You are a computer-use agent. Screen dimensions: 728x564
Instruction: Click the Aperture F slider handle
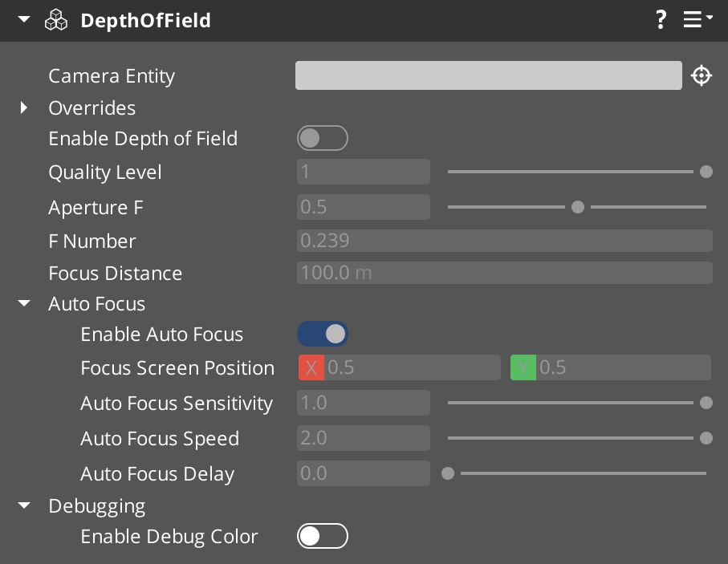pyautogui.click(x=578, y=207)
